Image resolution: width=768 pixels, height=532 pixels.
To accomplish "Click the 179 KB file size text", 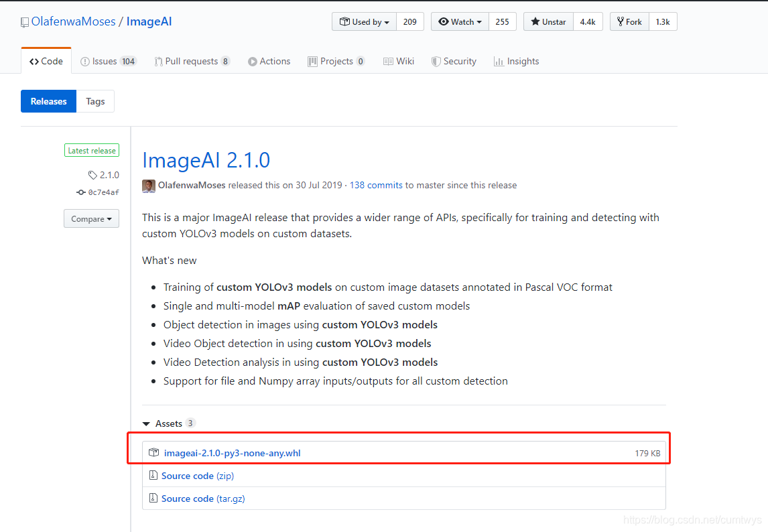I will pos(647,453).
